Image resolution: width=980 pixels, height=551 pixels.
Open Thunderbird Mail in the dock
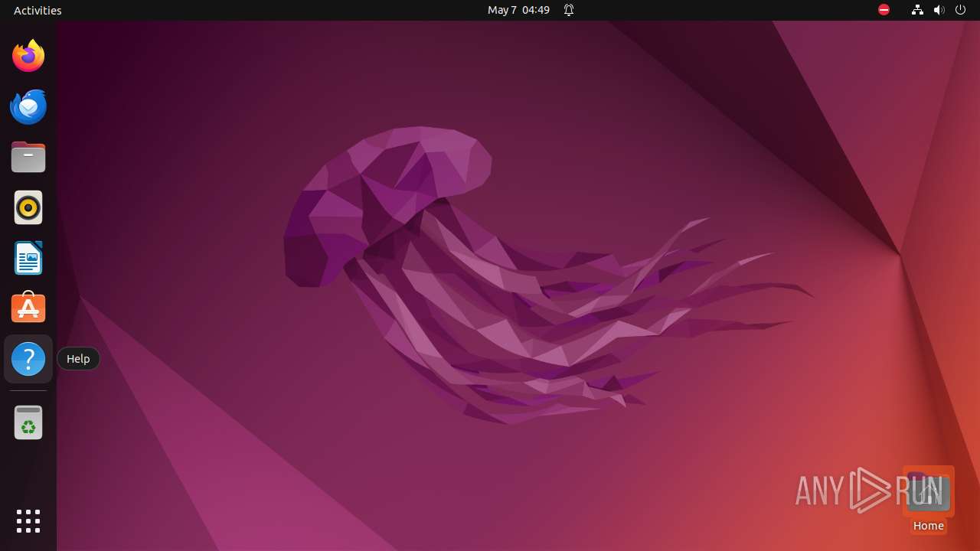28,106
